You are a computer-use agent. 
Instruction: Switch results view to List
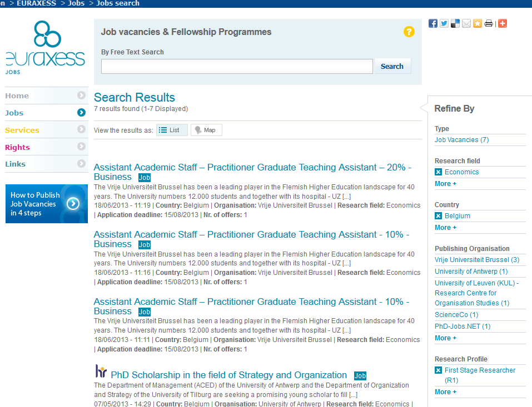[172, 130]
